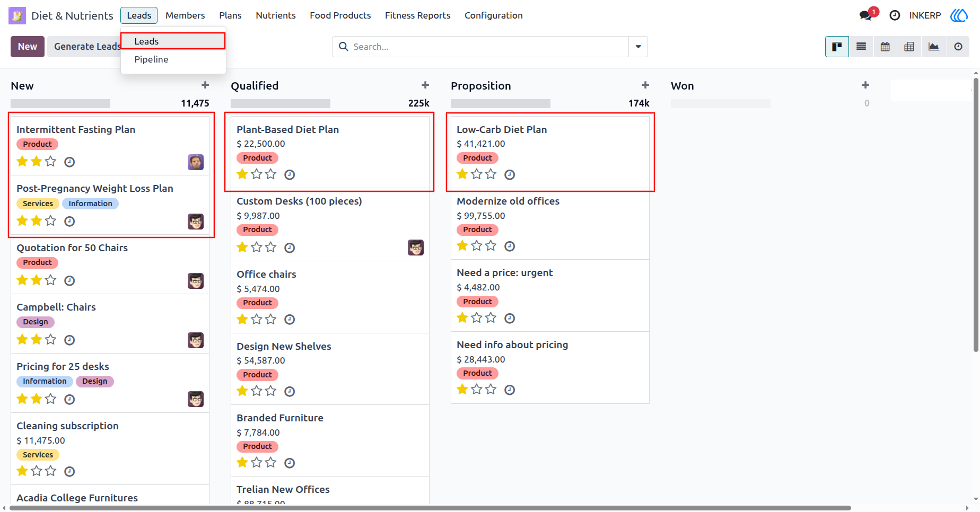Open the Food Products menu
The width and height of the screenshot is (980, 512).
[x=340, y=15]
